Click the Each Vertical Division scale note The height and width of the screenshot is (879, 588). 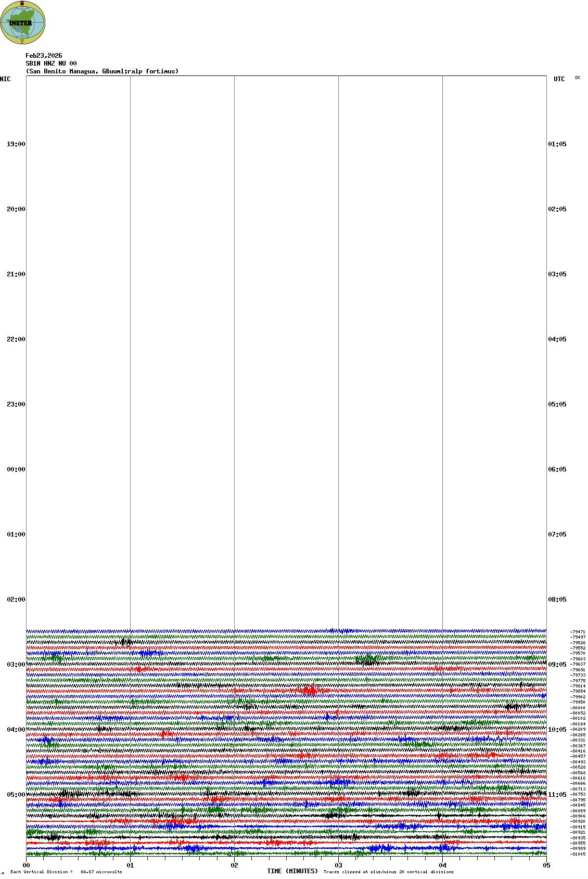coord(66,872)
